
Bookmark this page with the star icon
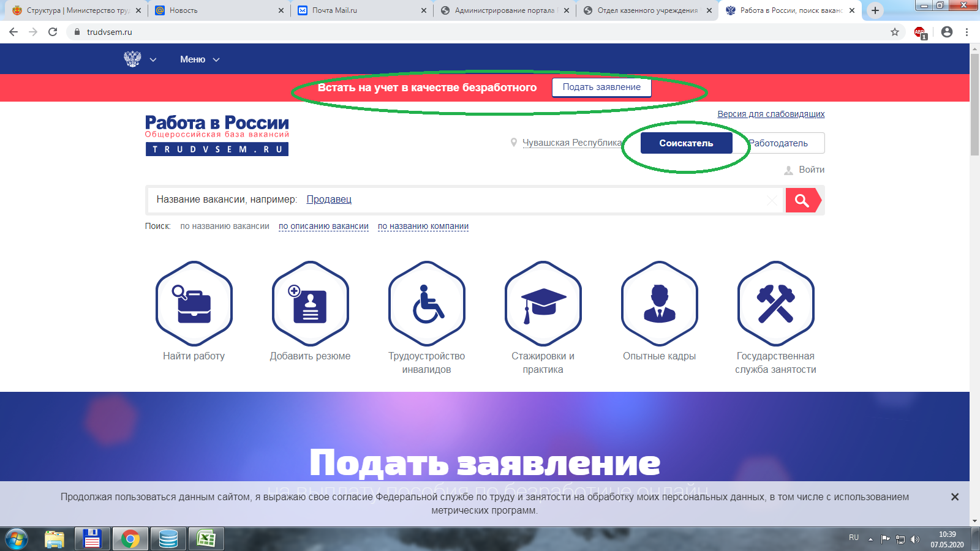pos(895,32)
